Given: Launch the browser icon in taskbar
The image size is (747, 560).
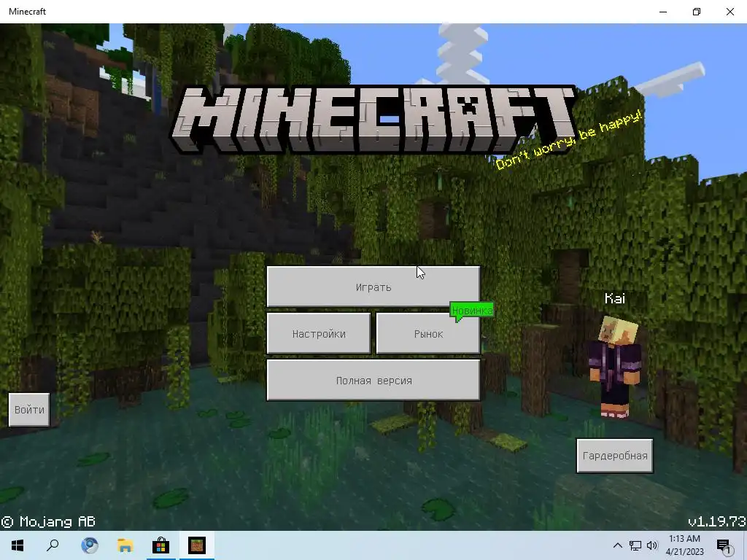Looking at the screenshot, I should pos(89,545).
